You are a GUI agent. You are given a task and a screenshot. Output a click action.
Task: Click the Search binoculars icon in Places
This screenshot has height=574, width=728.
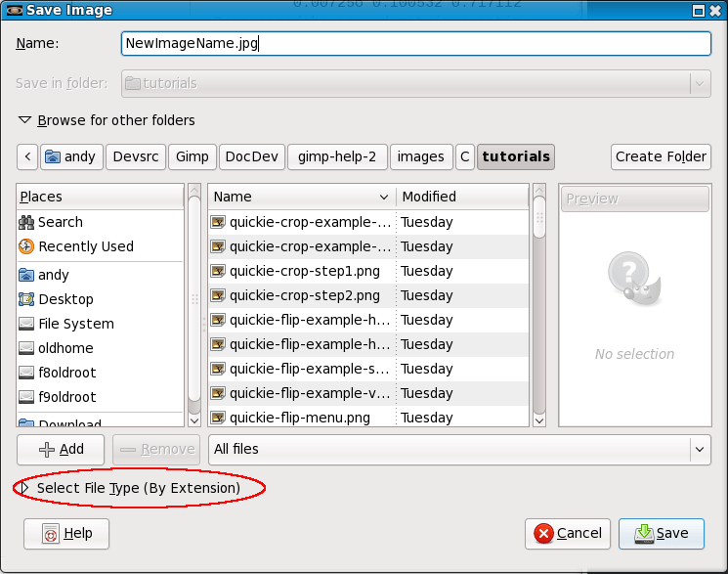[x=26, y=222]
